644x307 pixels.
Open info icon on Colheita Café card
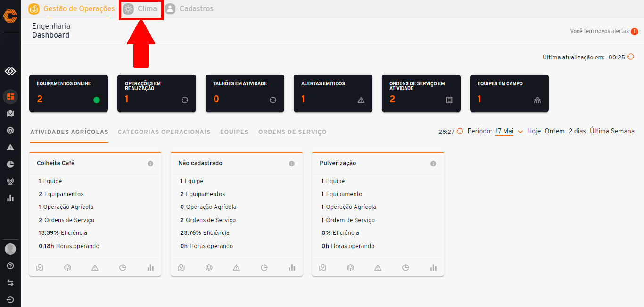[150, 164]
